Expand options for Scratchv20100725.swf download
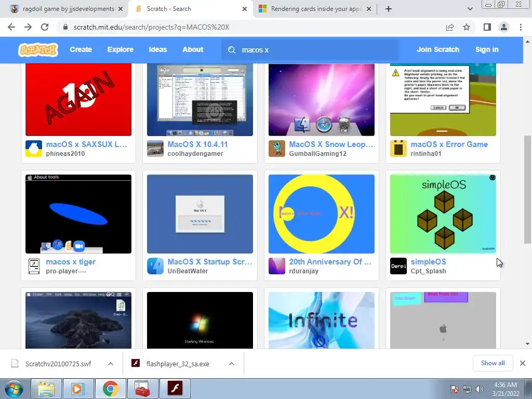Image resolution: width=532 pixels, height=399 pixels. [x=111, y=364]
